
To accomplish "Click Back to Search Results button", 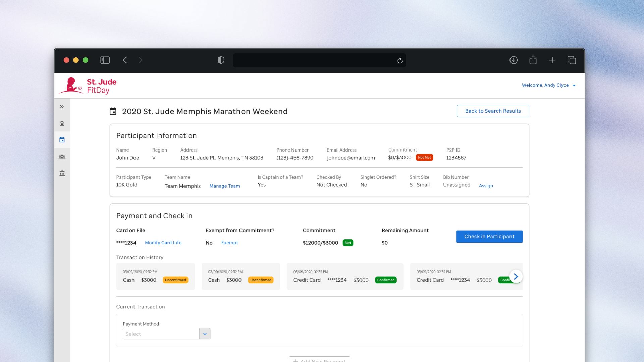I will [493, 111].
